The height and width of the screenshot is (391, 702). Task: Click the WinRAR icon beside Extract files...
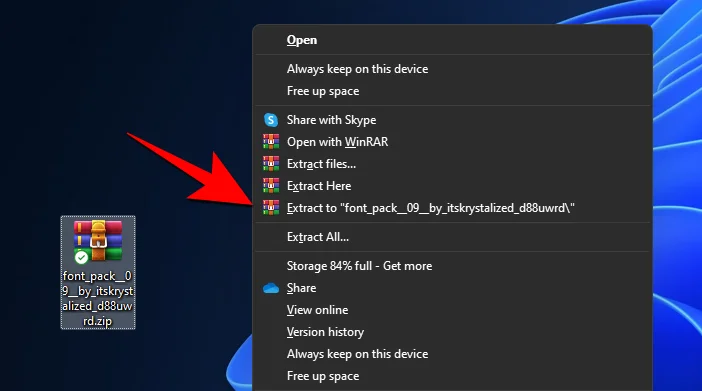pos(271,164)
